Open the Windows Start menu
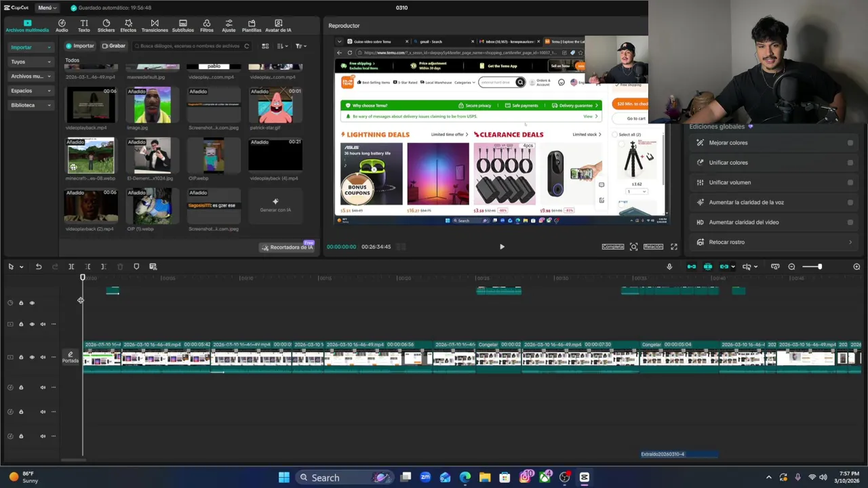This screenshot has width=868, height=488. tap(284, 478)
